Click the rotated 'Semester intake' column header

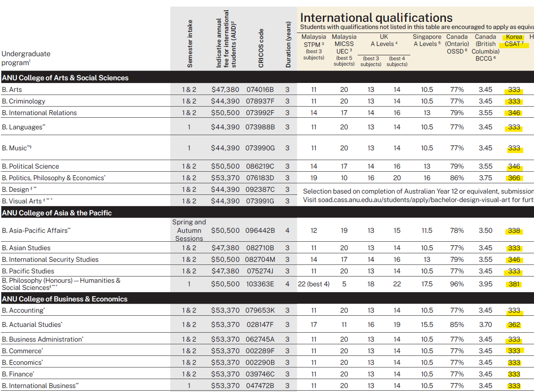[x=190, y=44]
